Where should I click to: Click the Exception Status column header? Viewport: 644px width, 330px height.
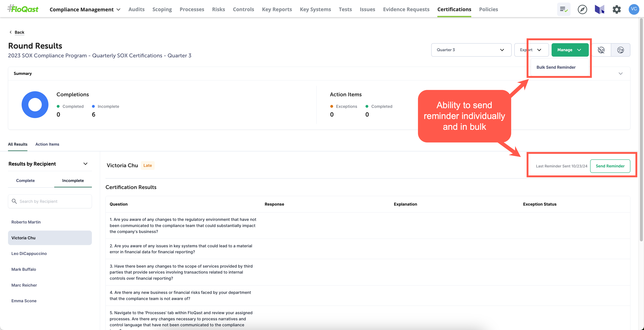point(539,204)
